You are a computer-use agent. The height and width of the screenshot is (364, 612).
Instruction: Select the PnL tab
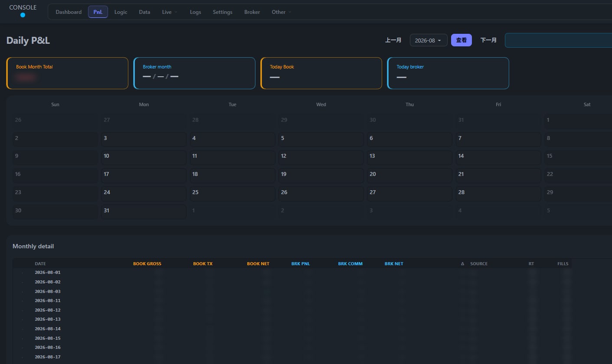click(x=98, y=12)
